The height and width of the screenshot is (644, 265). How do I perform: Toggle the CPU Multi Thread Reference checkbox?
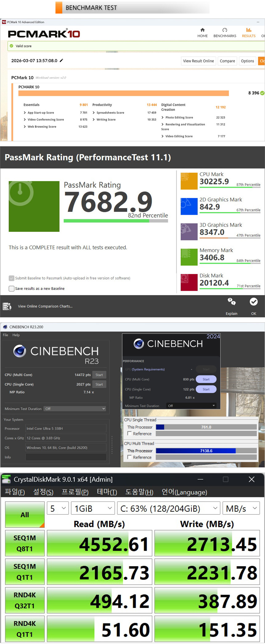(130, 457)
